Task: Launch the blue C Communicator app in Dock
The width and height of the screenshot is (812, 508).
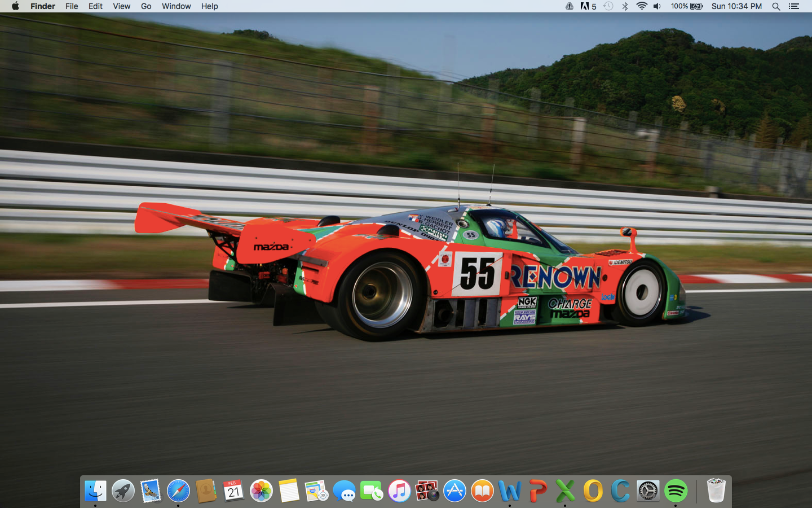Action: point(620,491)
